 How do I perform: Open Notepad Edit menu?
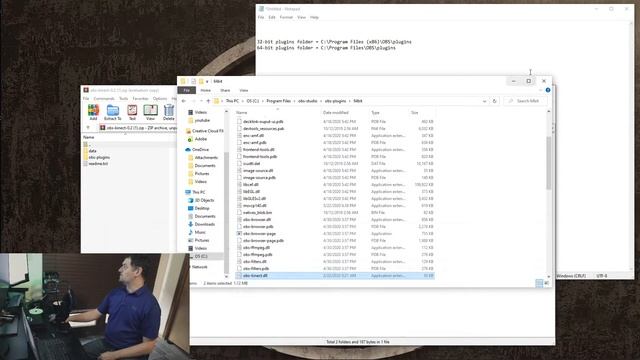pyautogui.click(x=272, y=18)
